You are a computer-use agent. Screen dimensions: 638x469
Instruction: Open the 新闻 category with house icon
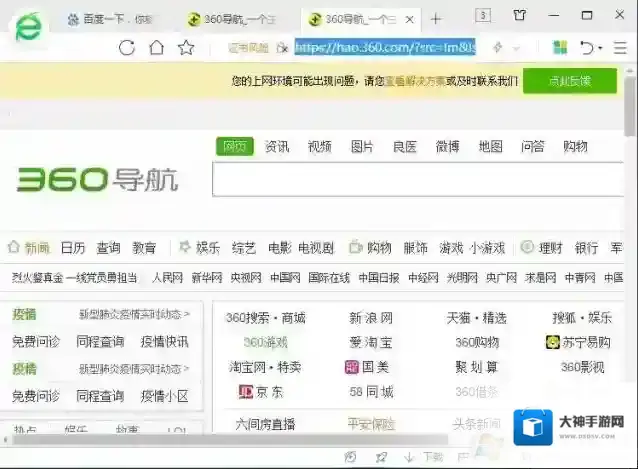(x=29, y=247)
